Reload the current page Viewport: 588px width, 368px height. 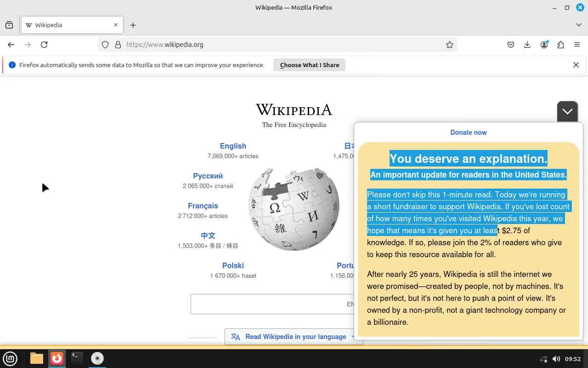(44, 45)
